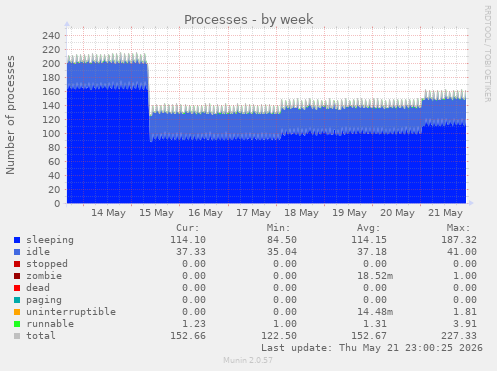Click the 'Processes - by week' title
Viewport: 497px width, 371px height.
tap(249, 19)
